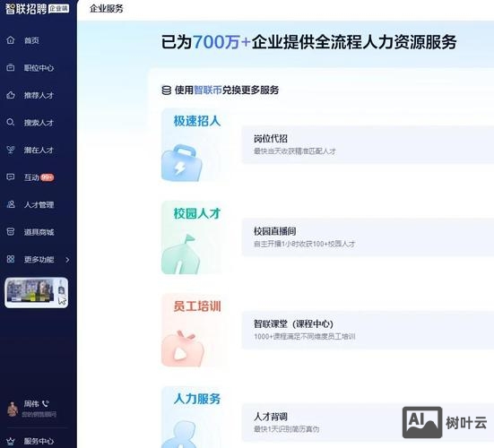The width and height of the screenshot is (494, 448).
Task: Follow the 智联币 link
Action: click(208, 90)
